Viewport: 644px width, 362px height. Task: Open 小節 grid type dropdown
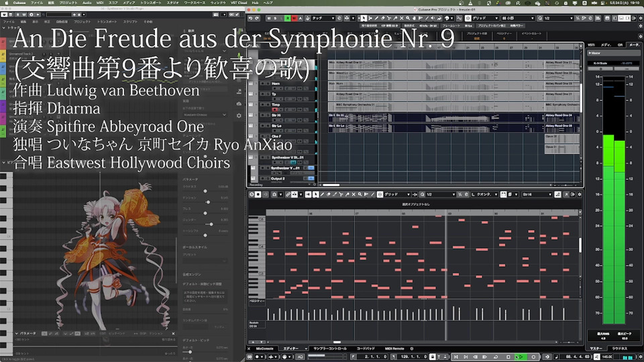pyautogui.click(x=517, y=19)
